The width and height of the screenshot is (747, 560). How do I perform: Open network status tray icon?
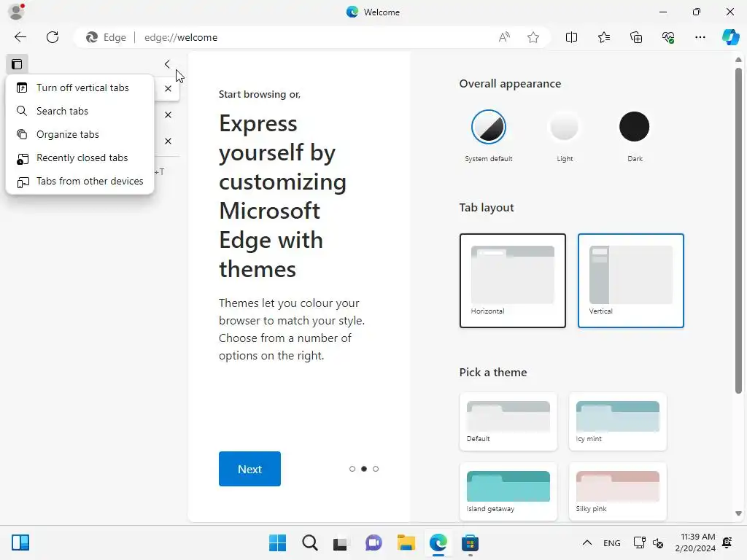point(639,542)
